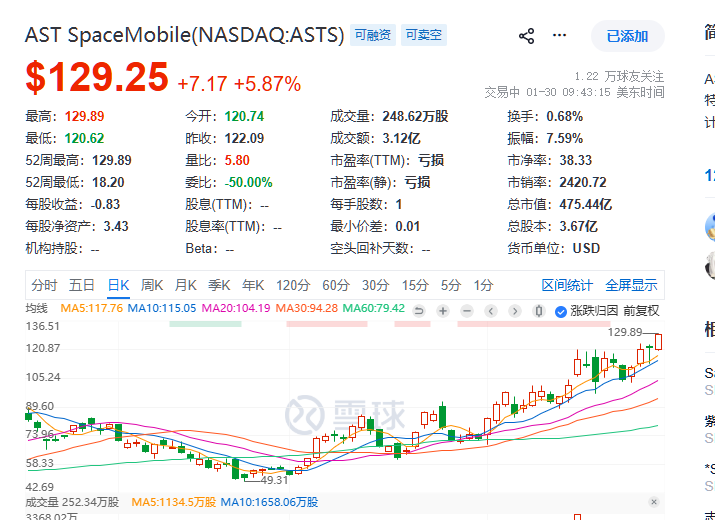The width and height of the screenshot is (715, 520).
Task: Switch to the 1分 interval tab
Action: point(483,286)
